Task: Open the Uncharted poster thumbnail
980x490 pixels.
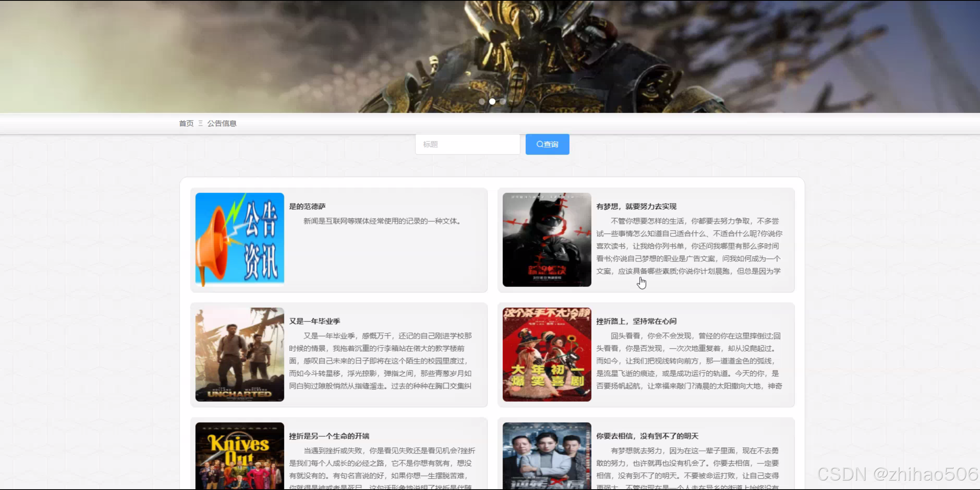Action: (x=239, y=354)
